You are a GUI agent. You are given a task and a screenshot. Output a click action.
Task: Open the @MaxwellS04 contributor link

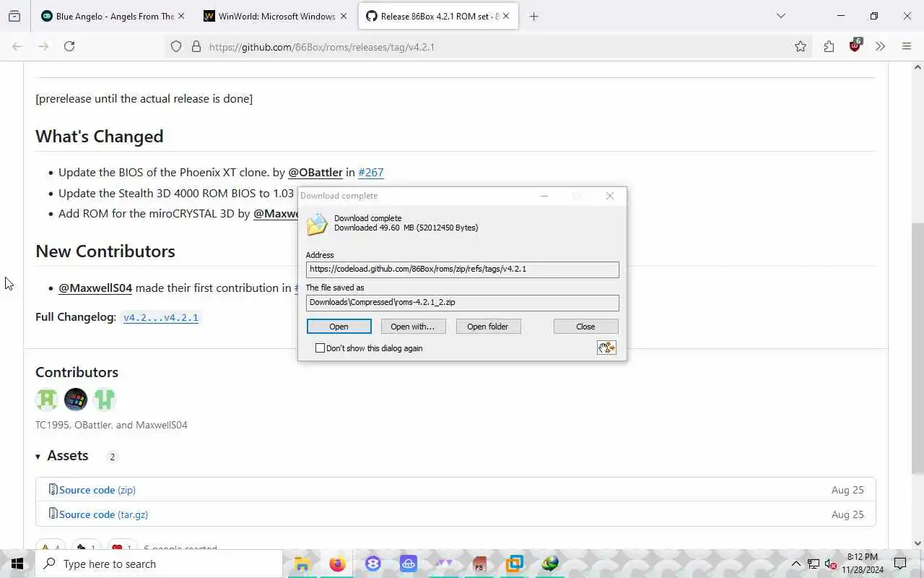(95, 288)
